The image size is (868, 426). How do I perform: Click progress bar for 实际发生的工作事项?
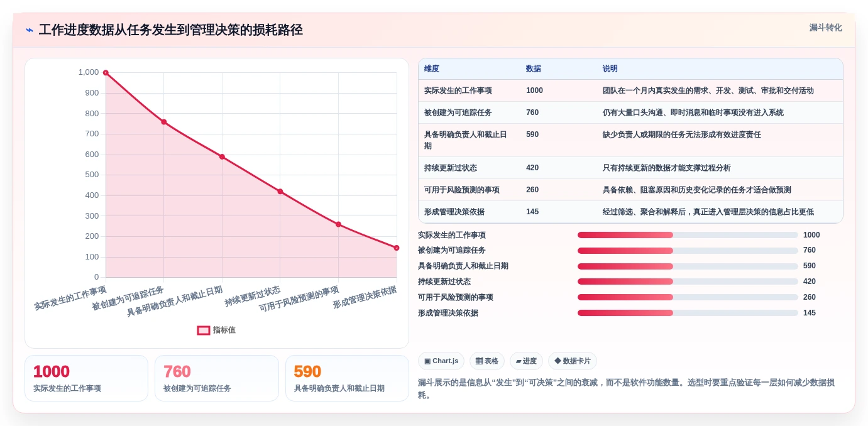click(x=688, y=235)
